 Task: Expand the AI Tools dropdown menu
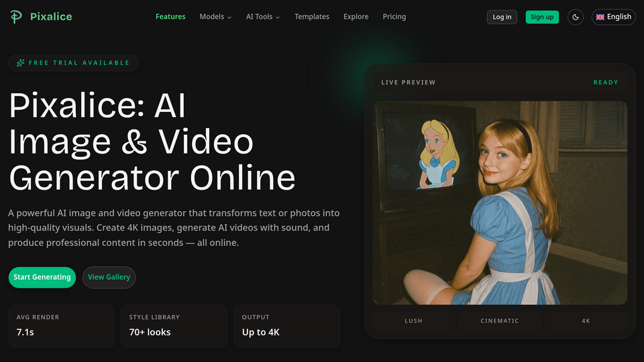[x=263, y=16]
